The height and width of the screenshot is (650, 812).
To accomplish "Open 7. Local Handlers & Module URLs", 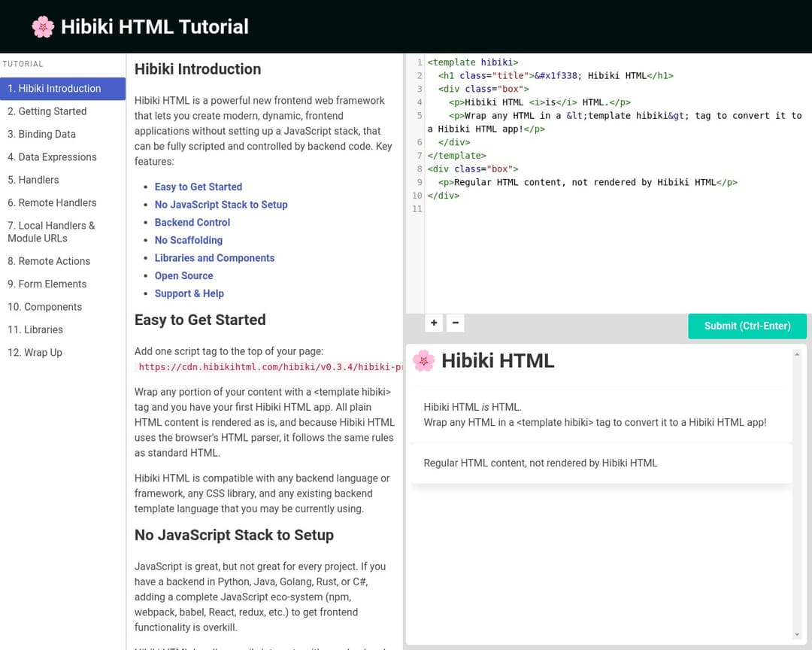I will [62, 232].
